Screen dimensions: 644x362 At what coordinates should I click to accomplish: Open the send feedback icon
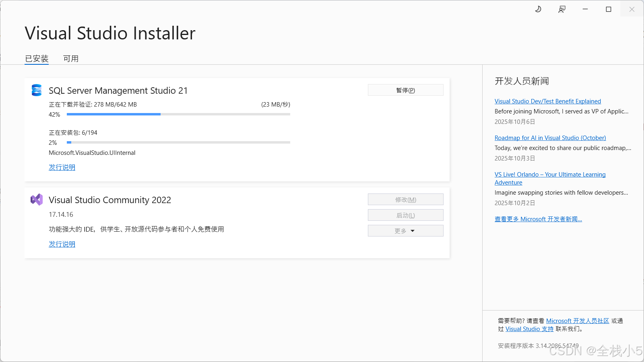(562, 9)
